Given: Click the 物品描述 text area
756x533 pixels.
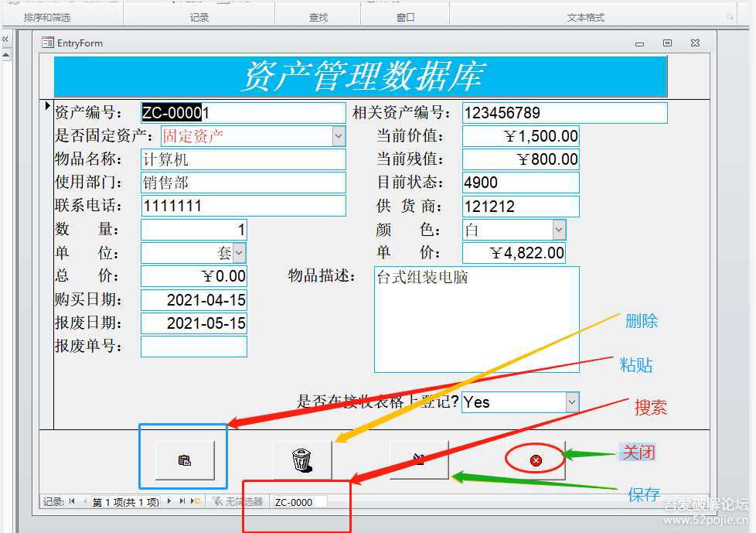Looking at the screenshot, I should (477, 319).
